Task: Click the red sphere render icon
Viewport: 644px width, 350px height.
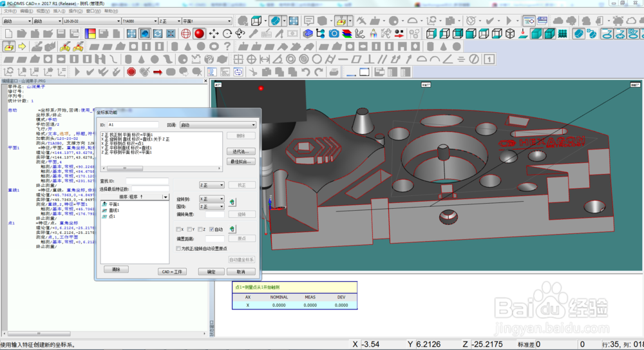Action: tap(199, 34)
